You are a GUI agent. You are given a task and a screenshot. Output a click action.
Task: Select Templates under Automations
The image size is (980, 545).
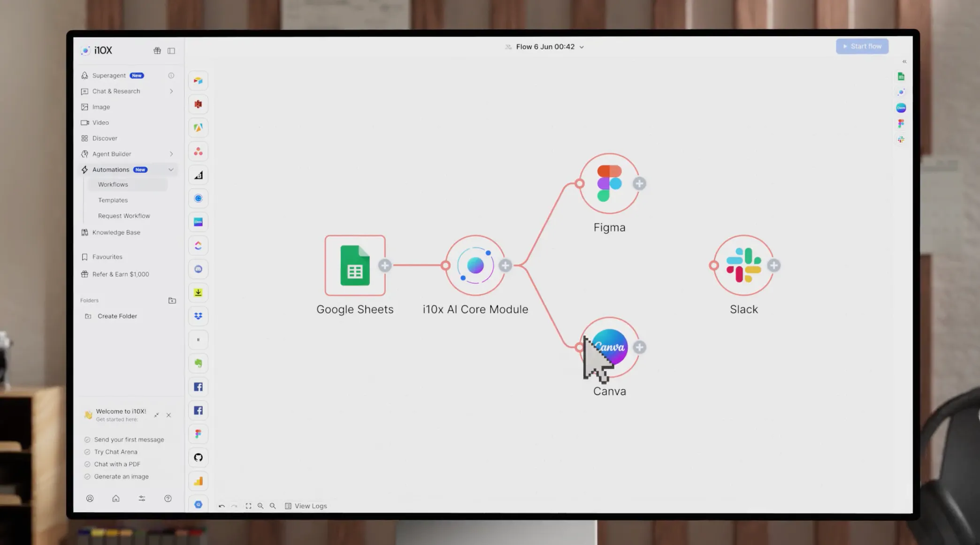(113, 200)
